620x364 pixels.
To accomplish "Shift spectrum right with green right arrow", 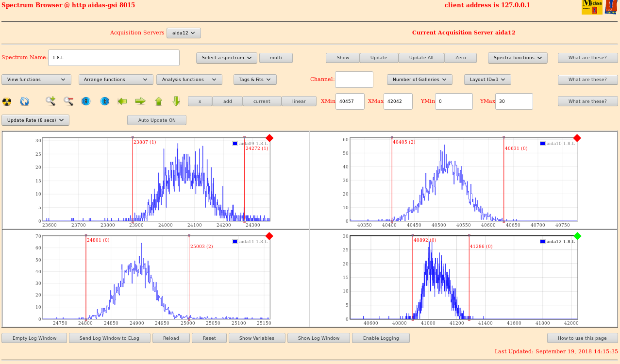I will tap(140, 101).
